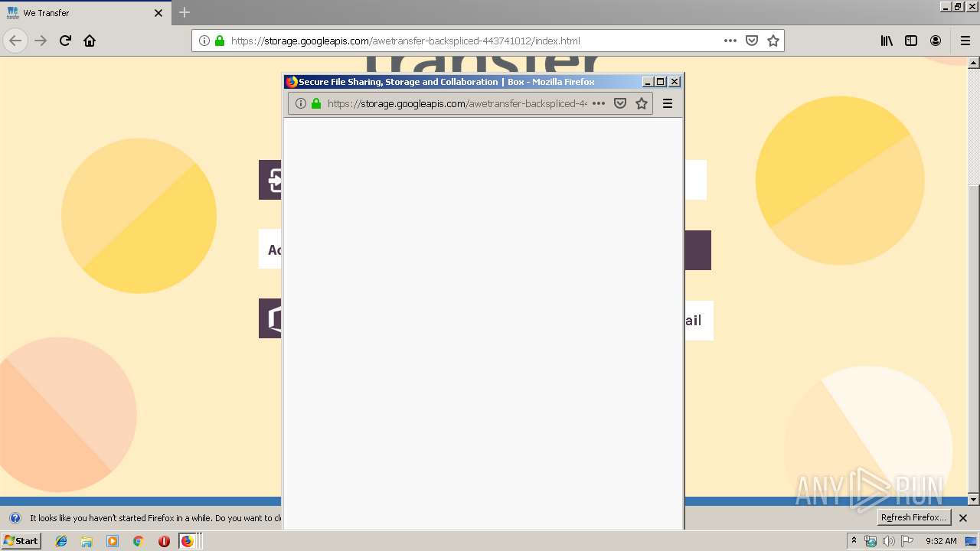980x551 pixels.
Task: Toggle the sidebars icon in Firefox toolbar
Action: (911, 41)
